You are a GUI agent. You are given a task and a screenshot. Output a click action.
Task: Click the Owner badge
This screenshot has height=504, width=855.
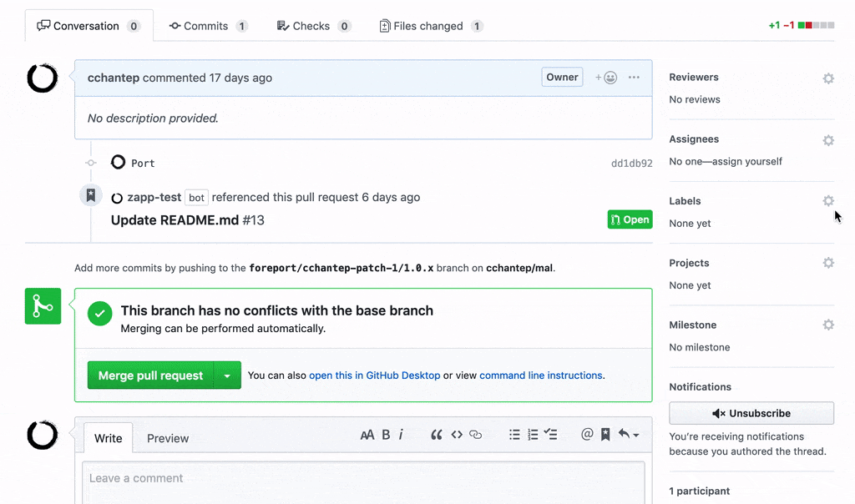click(562, 77)
